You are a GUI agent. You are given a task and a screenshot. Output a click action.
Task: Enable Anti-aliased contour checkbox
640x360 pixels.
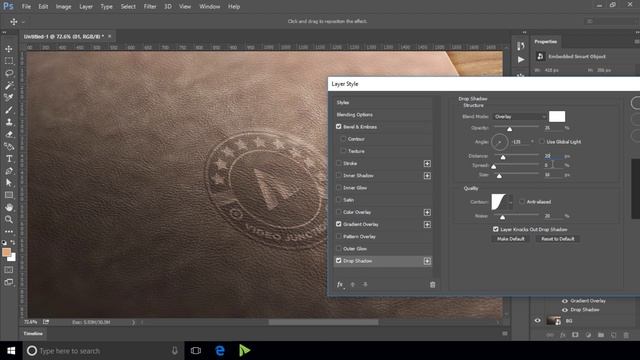[x=522, y=202]
